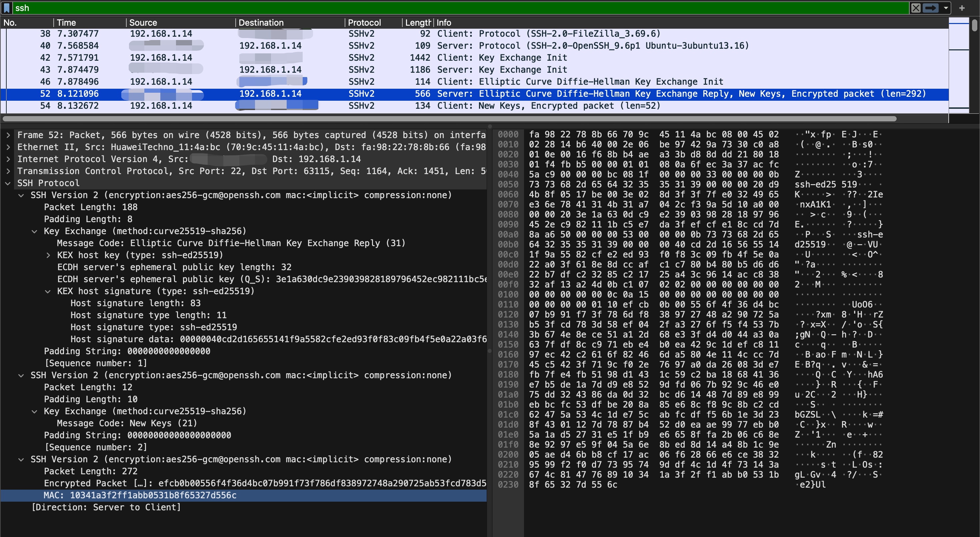Expand Transmission Control Protocol node
The height and width of the screenshot is (537, 980).
click(8, 171)
